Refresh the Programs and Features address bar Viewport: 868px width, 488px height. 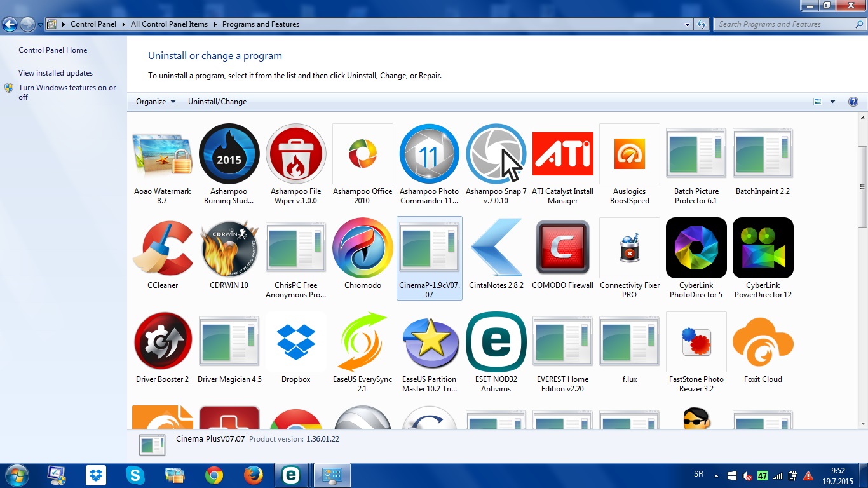click(702, 24)
